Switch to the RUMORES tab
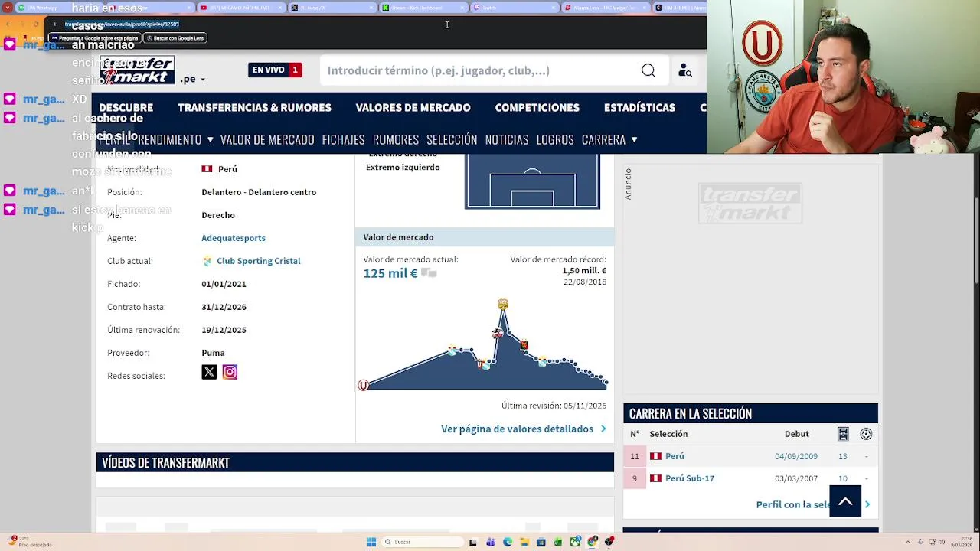Image resolution: width=980 pixels, height=551 pixels. tap(396, 139)
